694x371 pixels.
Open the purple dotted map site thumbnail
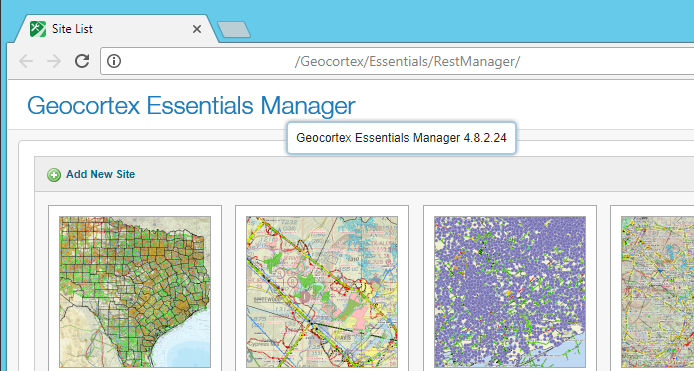pyautogui.click(x=510, y=292)
